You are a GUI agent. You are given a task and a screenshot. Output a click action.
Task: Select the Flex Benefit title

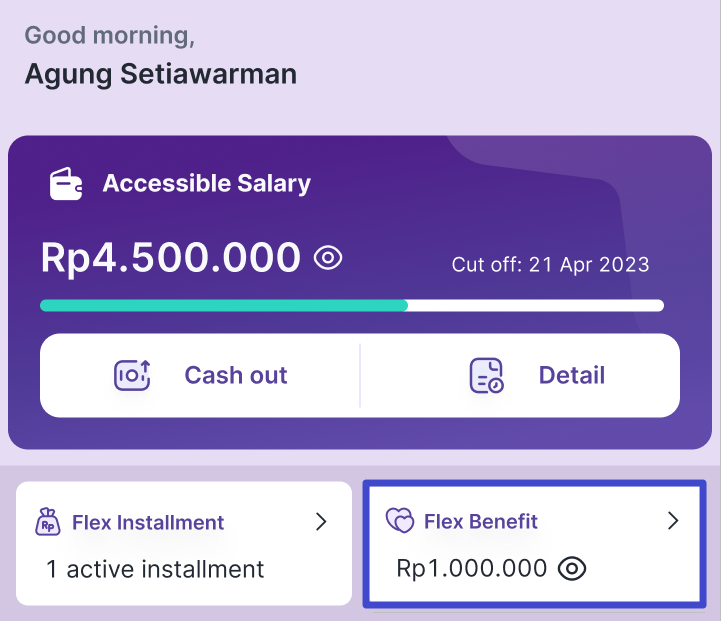[x=481, y=521]
